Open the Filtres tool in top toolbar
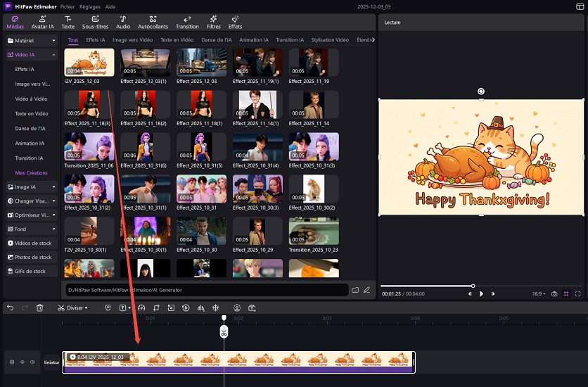The width and height of the screenshot is (588, 387). pyautogui.click(x=213, y=22)
